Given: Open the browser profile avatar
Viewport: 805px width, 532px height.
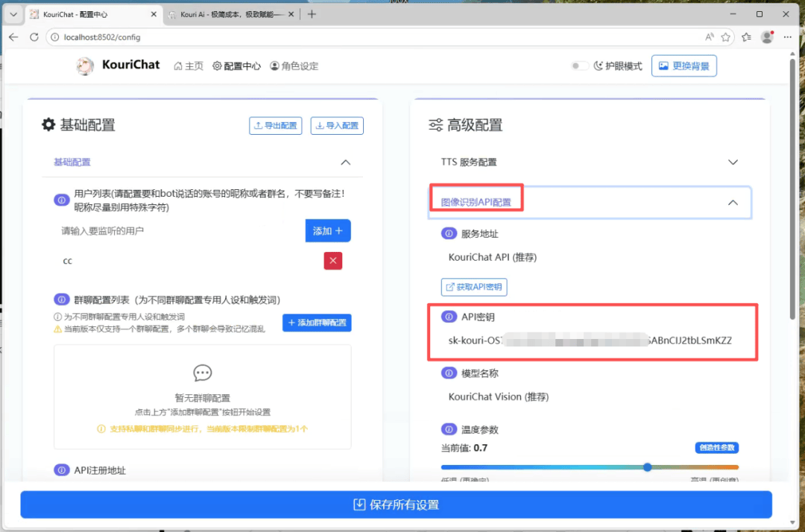Looking at the screenshot, I should click(x=768, y=37).
